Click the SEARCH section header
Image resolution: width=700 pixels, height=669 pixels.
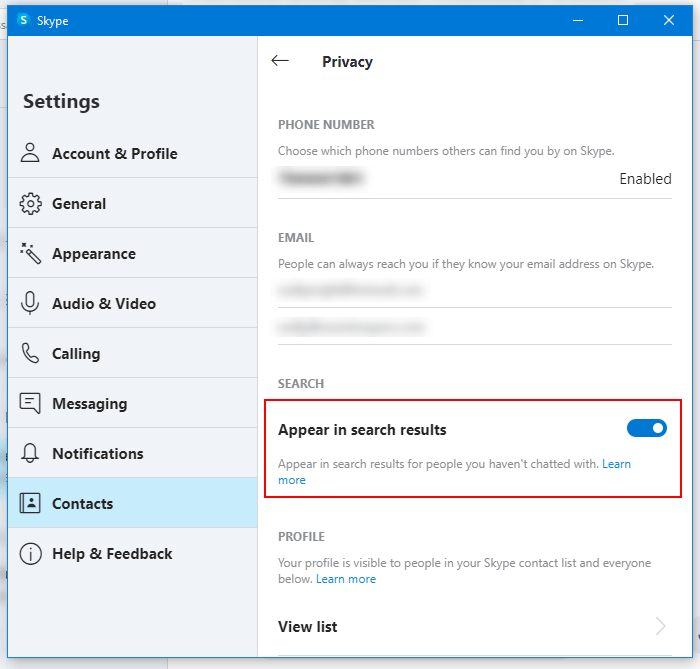click(x=301, y=383)
